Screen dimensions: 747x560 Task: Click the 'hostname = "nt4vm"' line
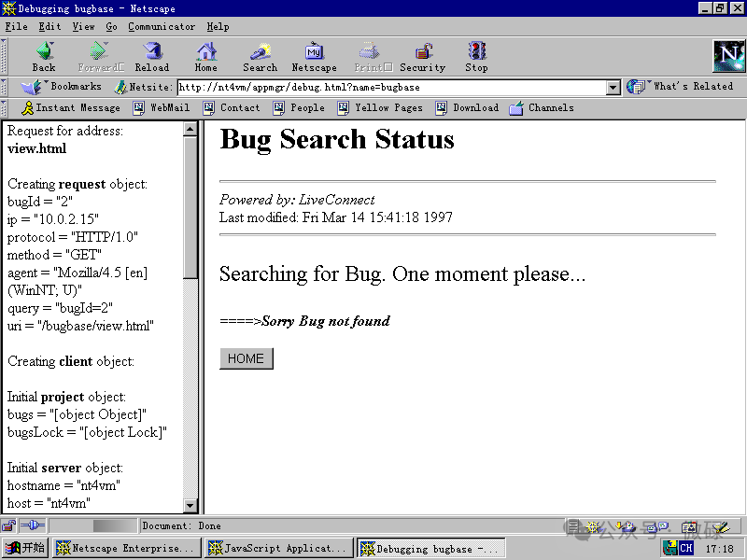(63, 485)
